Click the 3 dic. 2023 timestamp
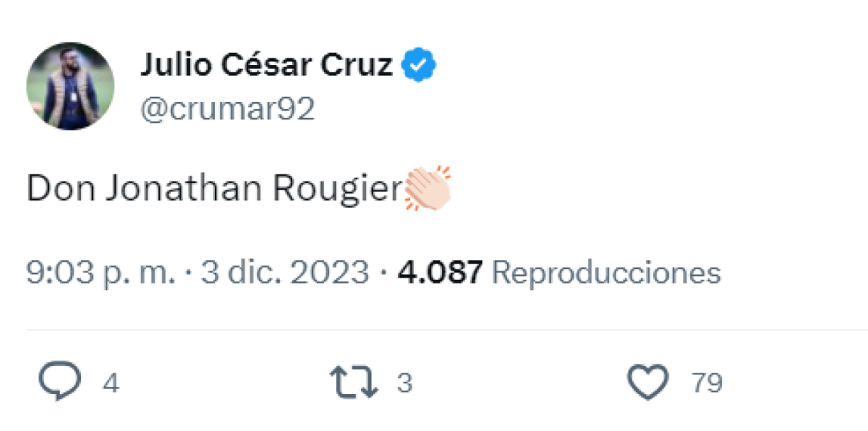The height and width of the screenshot is (431, 868). coord(277,271)
